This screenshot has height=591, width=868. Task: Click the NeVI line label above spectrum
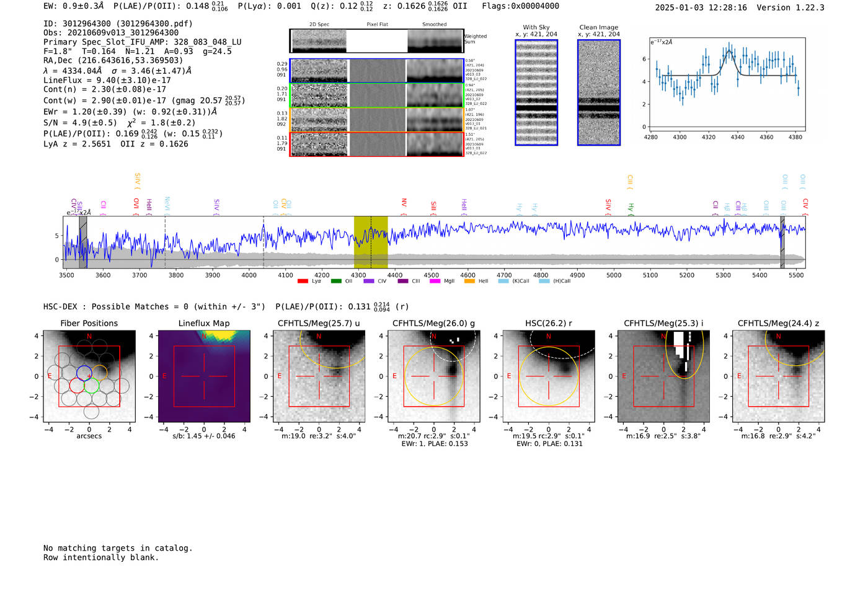click(167, 205)
